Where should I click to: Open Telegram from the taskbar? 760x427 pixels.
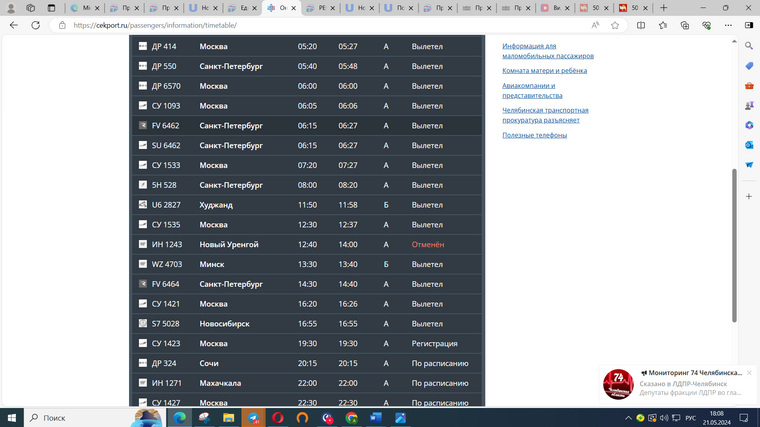pyautogui.click(x=253, y=418)
